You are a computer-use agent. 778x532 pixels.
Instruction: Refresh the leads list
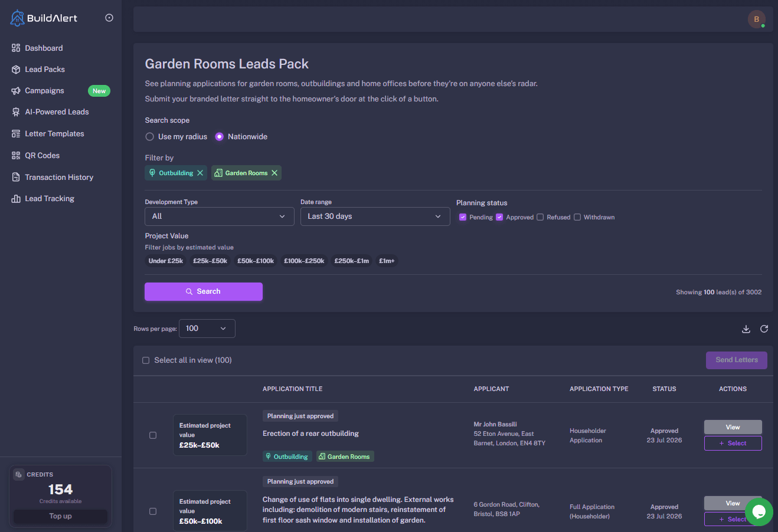764,329
